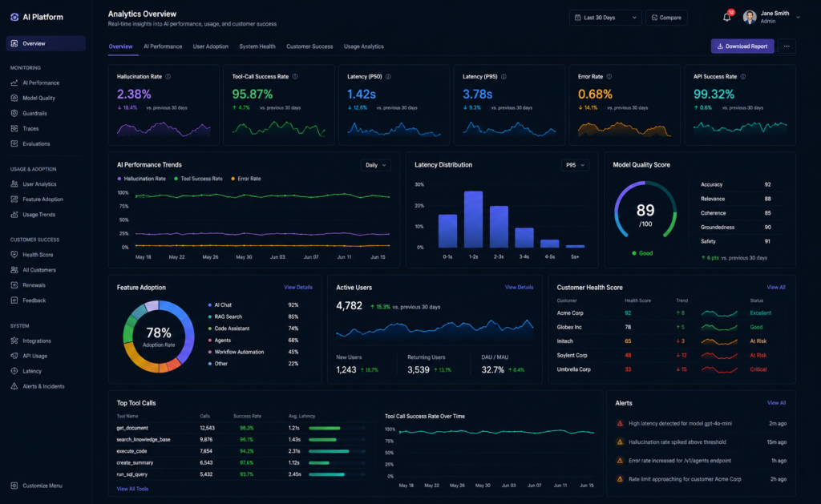Viewport: 821px width, 504px height.
Task: Switch to the User Adoption tab
Action: pos(211,46)
